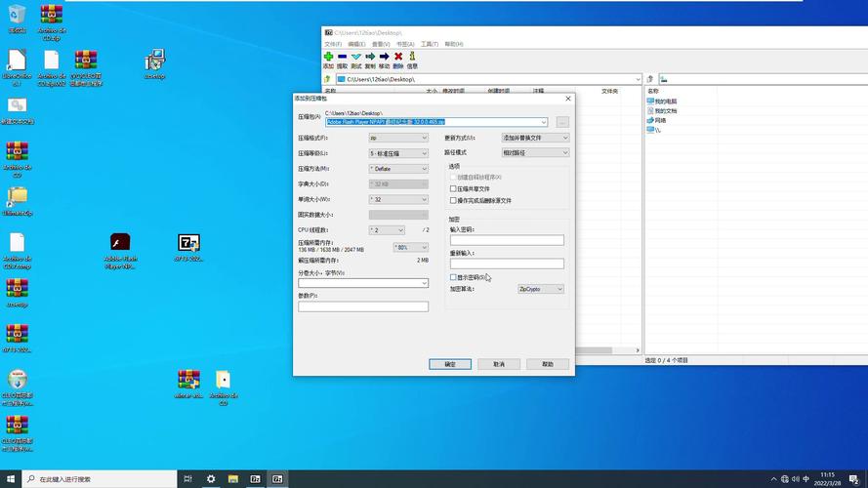The height and width of the screenshot is (488, 868).
Task: Click the Extract (提取) minus icon
Action: point(342,57)
